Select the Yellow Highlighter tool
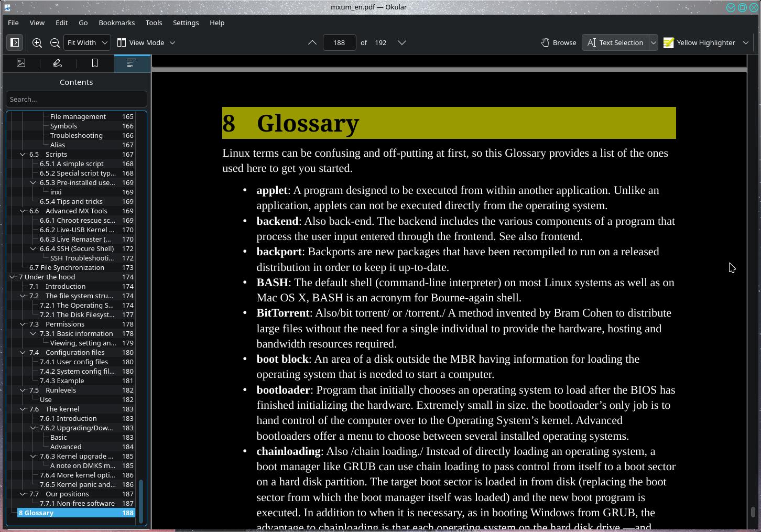The height and width of the screenshot is (532, 761). pos(700,42)
